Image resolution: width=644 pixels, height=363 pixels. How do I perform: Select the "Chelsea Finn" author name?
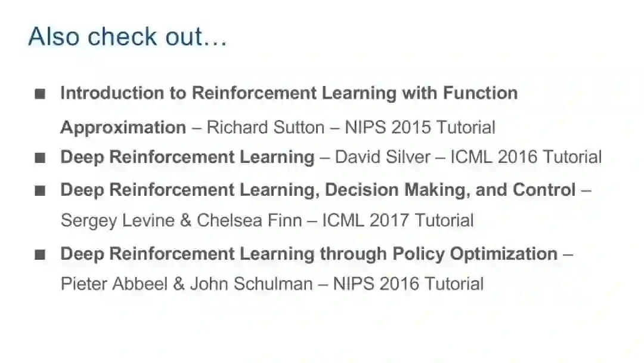point(249,220)
